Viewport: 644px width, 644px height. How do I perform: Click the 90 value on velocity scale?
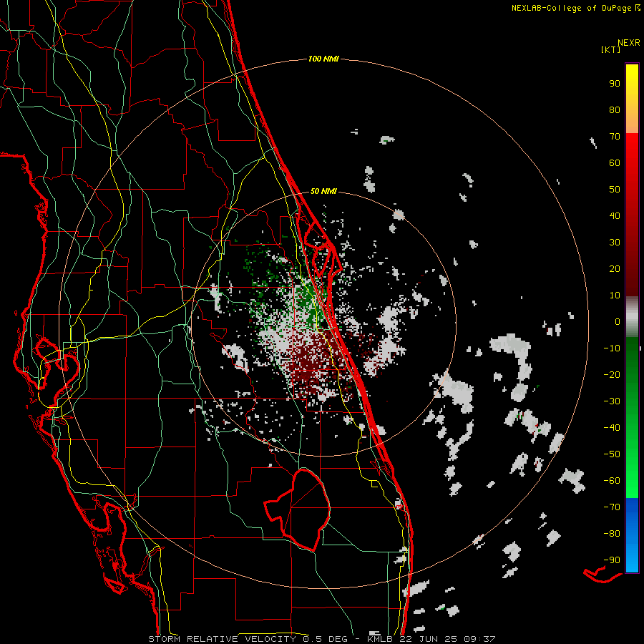(x=615, y=84)
